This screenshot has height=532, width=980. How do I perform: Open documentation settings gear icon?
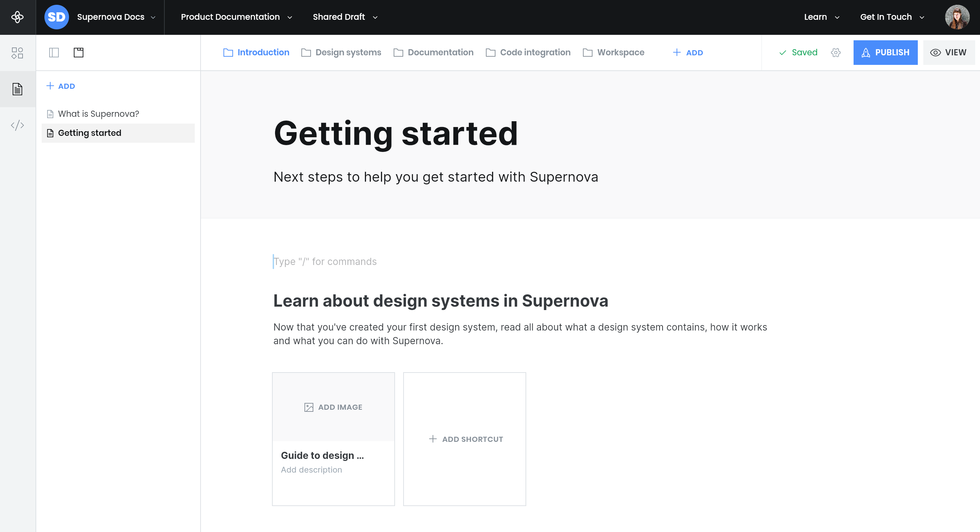click(x=835, y=53)
